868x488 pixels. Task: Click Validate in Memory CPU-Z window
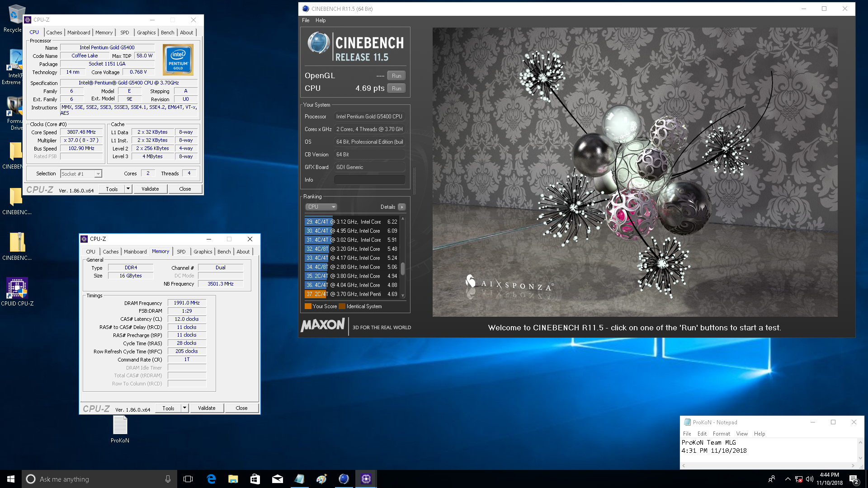coord(207,408)
